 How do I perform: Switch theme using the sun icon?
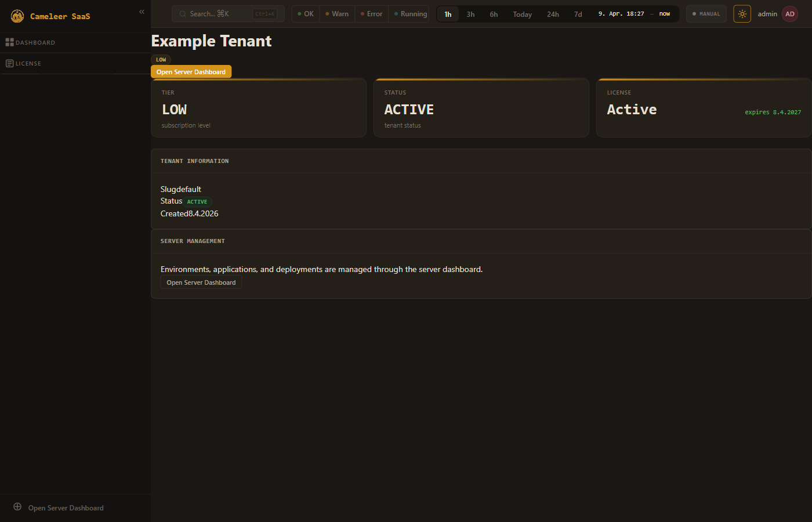pyautogui.click(x=742, y=14)
